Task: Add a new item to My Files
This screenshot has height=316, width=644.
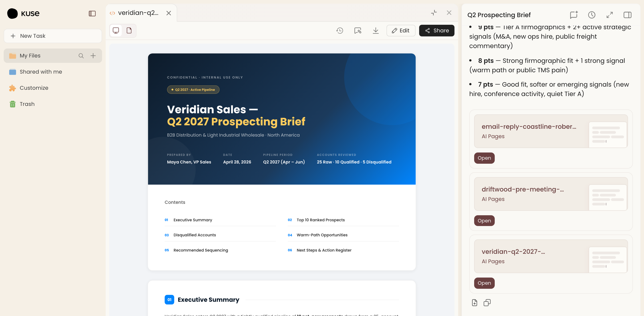Action: (x=93, y=56)
